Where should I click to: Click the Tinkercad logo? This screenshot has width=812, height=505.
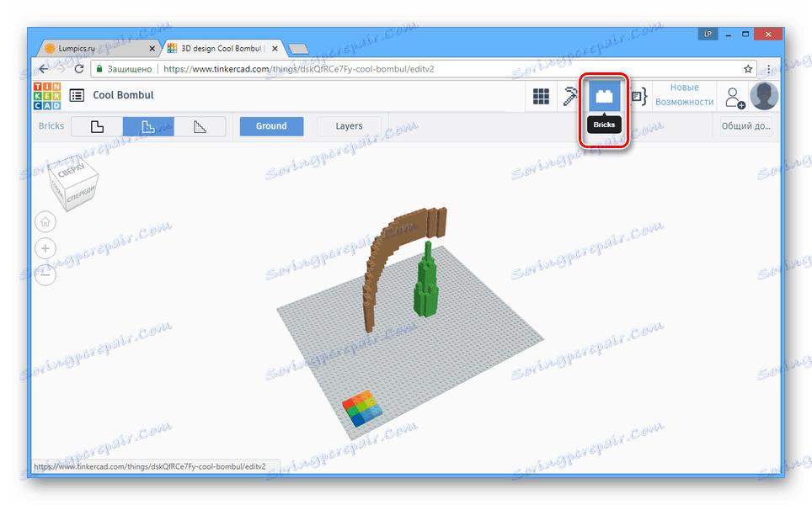47,96
